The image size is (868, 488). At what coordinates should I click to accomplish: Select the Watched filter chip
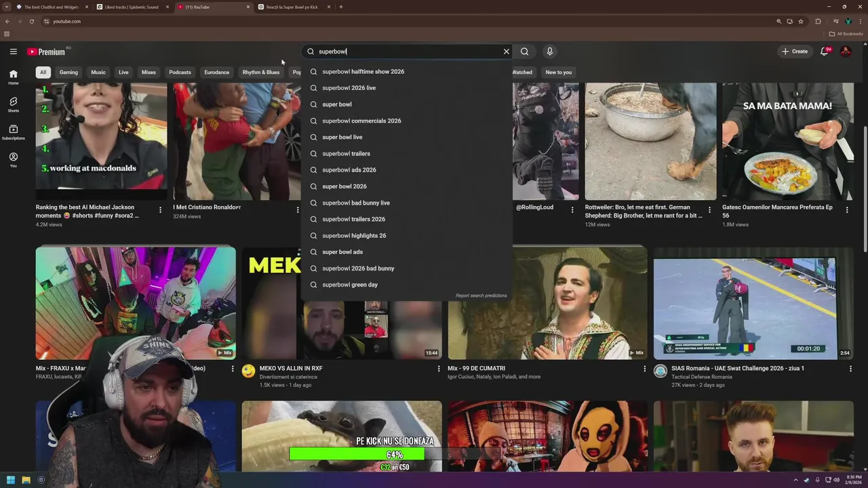coord(522,72)
